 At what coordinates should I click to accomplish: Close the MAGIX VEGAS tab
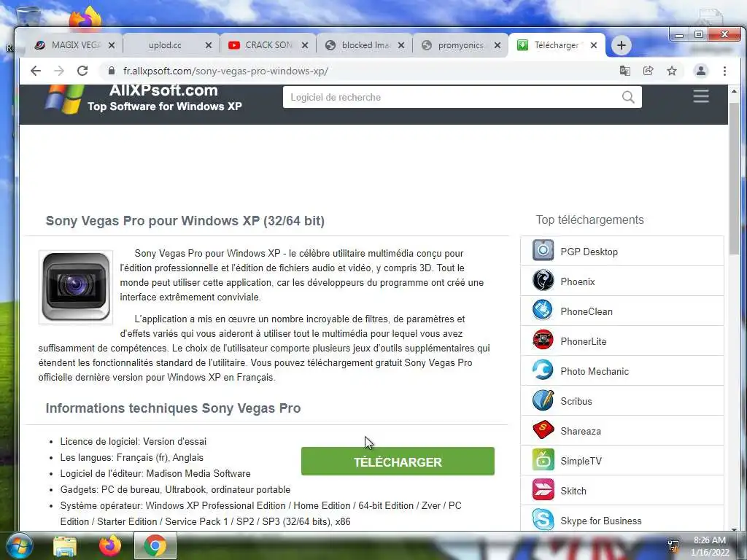(112, 45)
